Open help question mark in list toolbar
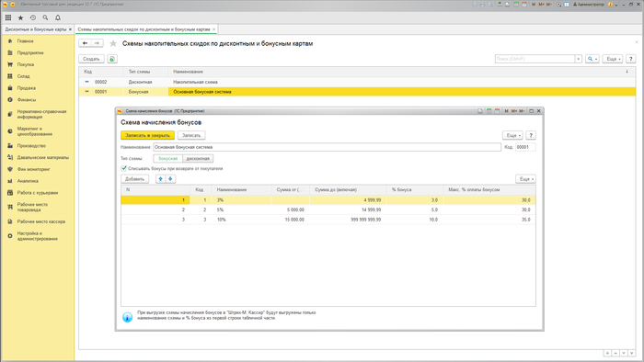This screenshot has height=362, width=644. pyautogui.click(x=631, y=59)
